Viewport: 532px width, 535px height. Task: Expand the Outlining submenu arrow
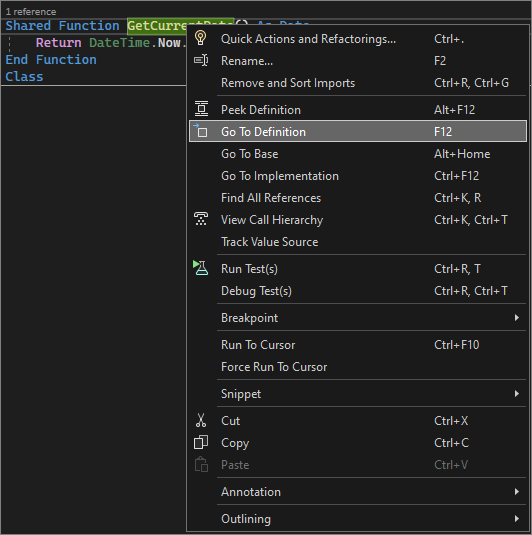pyautogui.click(x=517, y=519)
